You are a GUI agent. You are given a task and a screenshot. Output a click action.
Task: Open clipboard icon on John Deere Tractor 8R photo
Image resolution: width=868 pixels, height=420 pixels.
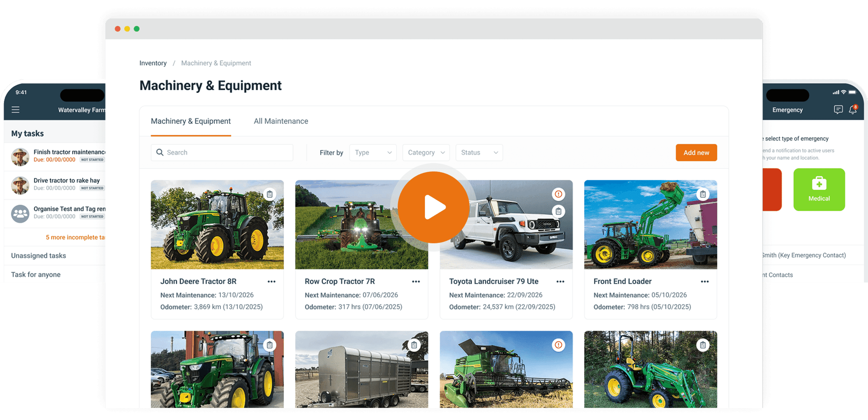coord(270,194)
